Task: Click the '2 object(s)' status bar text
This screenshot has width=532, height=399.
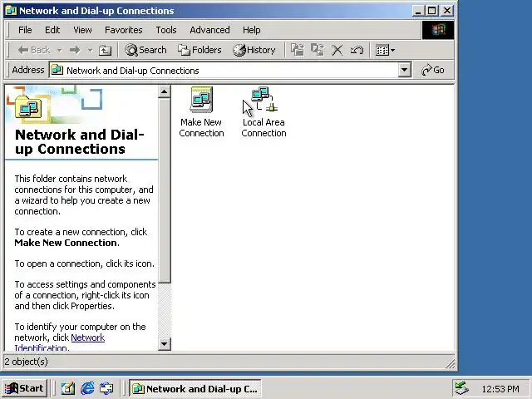Action: (26, 362)
